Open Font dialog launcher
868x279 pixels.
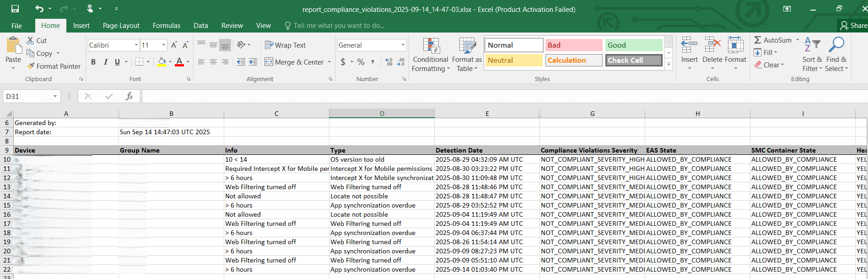pos(189,79)
